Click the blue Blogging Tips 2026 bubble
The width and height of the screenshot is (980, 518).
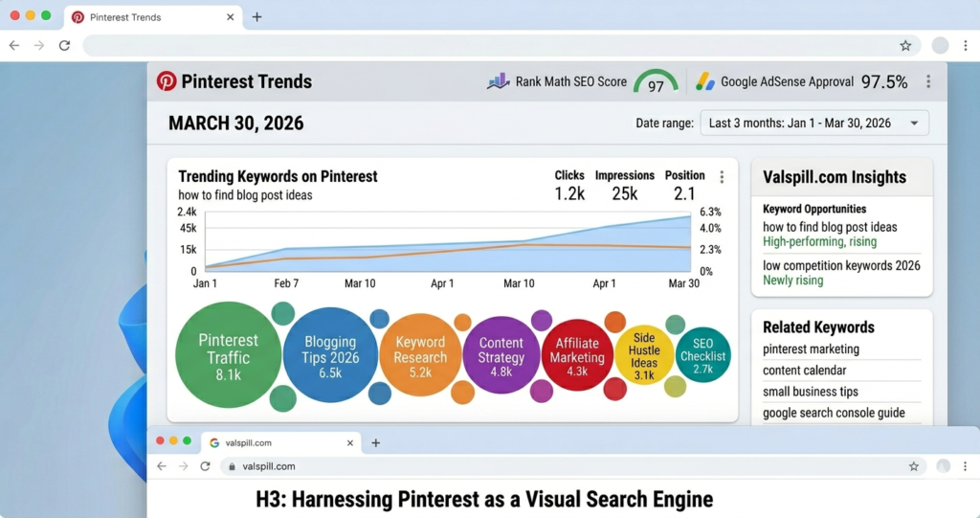point(330,354)
